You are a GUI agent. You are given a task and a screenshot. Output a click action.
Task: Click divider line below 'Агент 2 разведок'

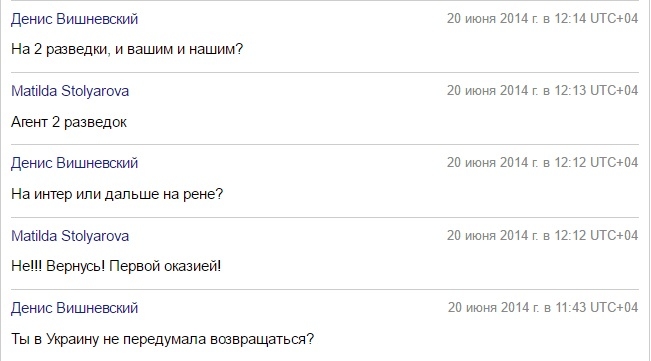point(325,144)
